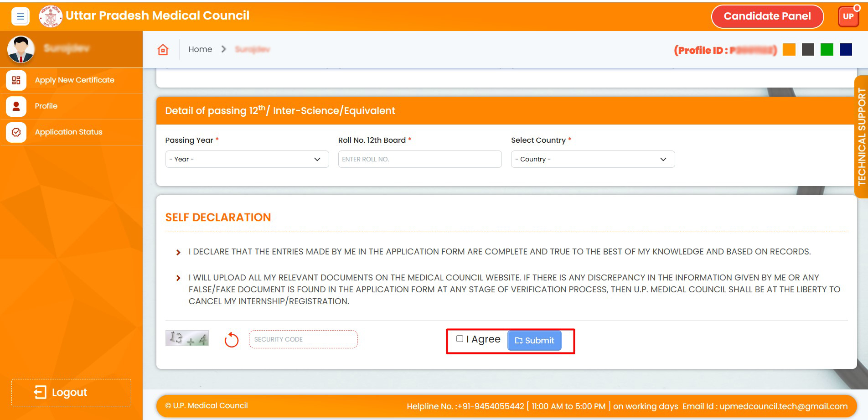
Task: Open the Passing Year dropdown
Action: click(x=247, y=159)
